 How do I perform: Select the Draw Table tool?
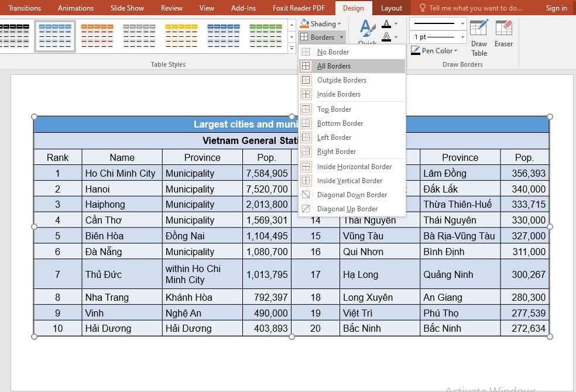(478, 35)
